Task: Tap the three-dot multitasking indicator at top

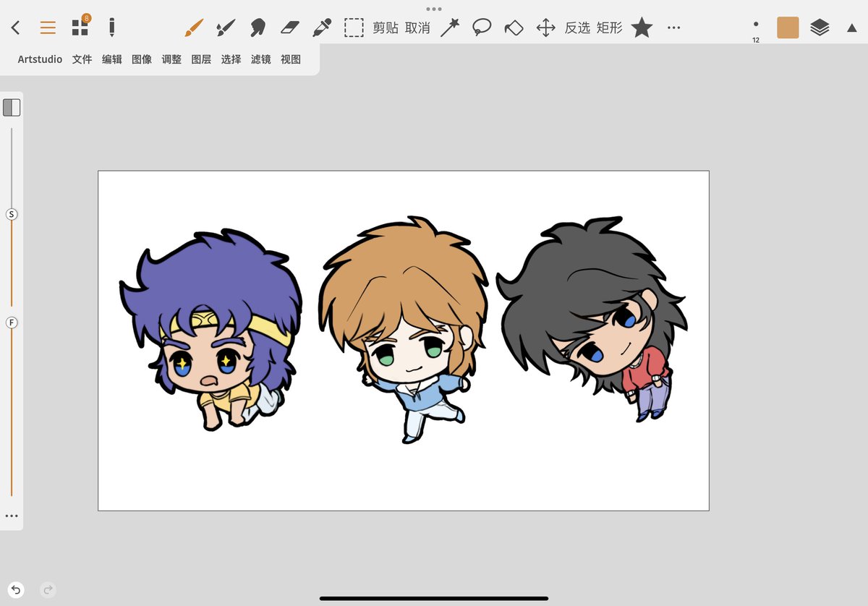Action: [x=434, y=9]
